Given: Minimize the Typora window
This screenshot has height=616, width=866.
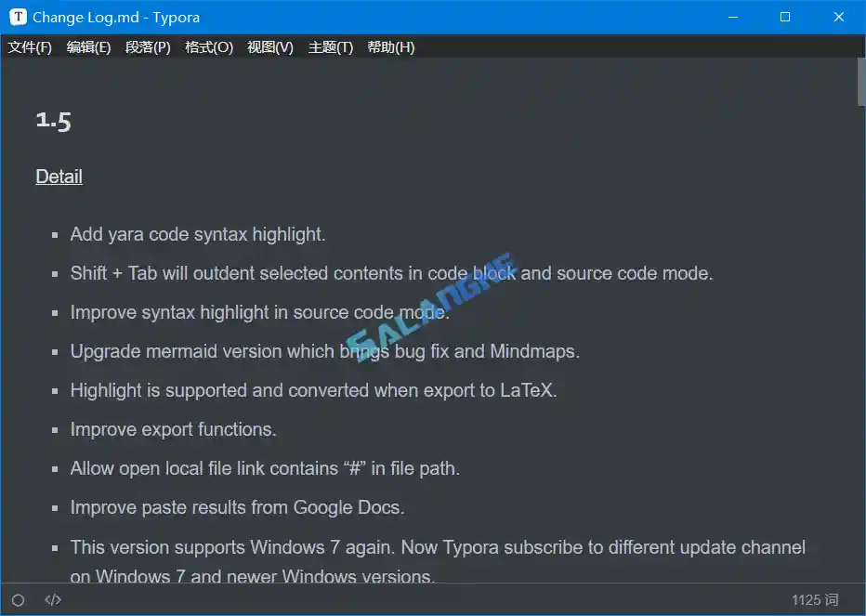Looking at the screenshot, I should pyautogui.click(x=733, y=17).
